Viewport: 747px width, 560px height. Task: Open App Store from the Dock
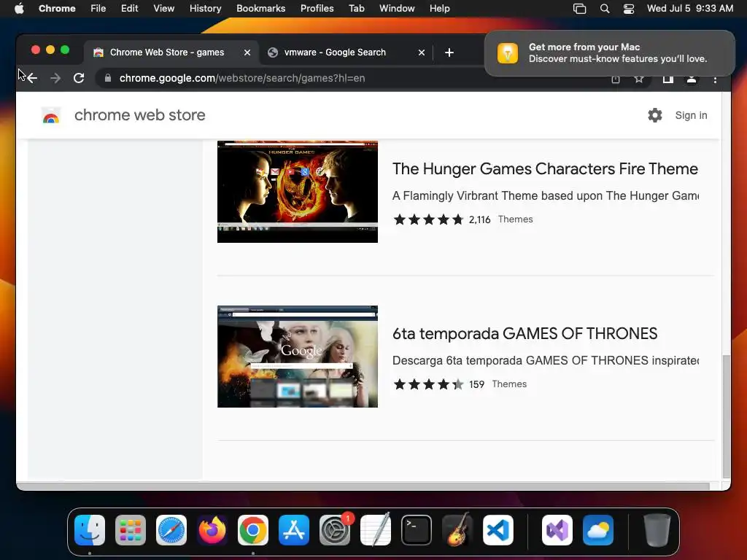(294, 530)
